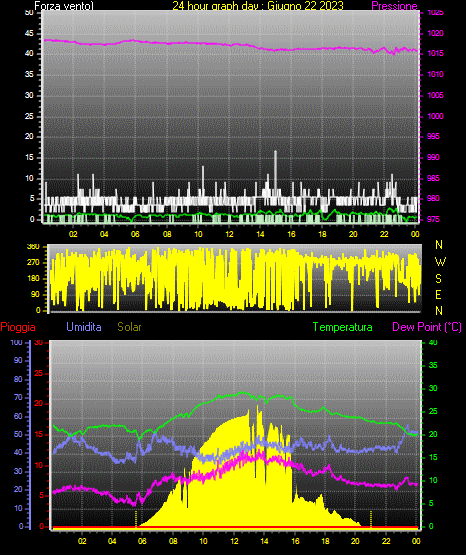
Task: Select the green Temperatura legend label
Action: [x=343, y=327]
